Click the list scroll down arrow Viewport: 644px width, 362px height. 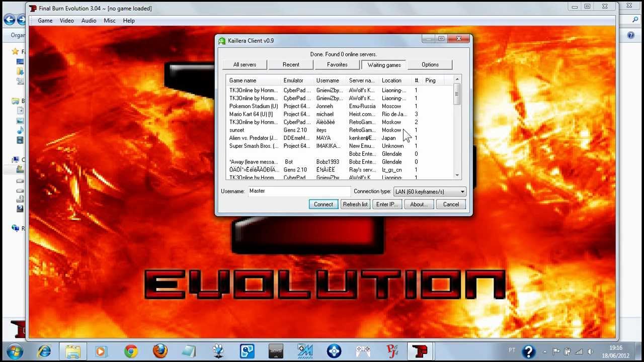457,175
